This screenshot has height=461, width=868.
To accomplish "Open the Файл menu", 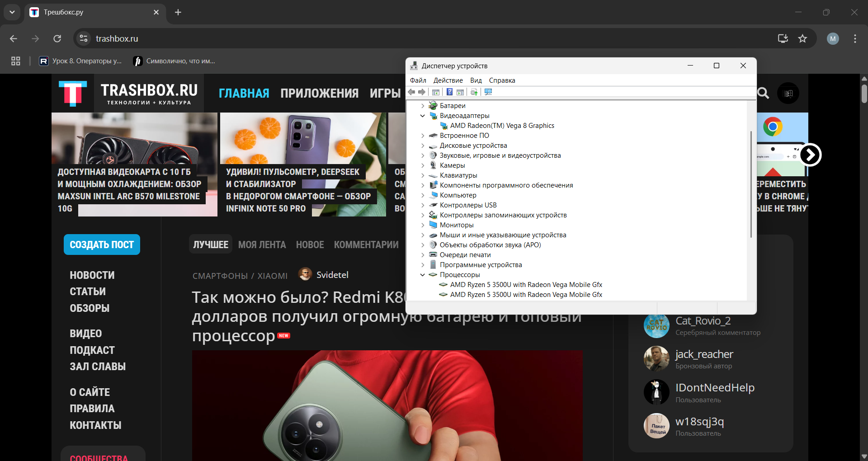I will click(418, 80).
